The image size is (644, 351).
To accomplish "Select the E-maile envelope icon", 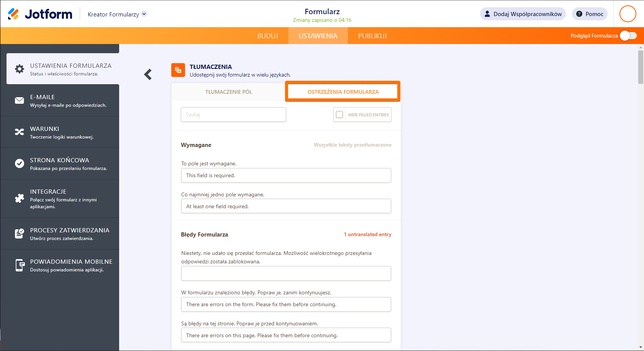I will pos(19,100).
